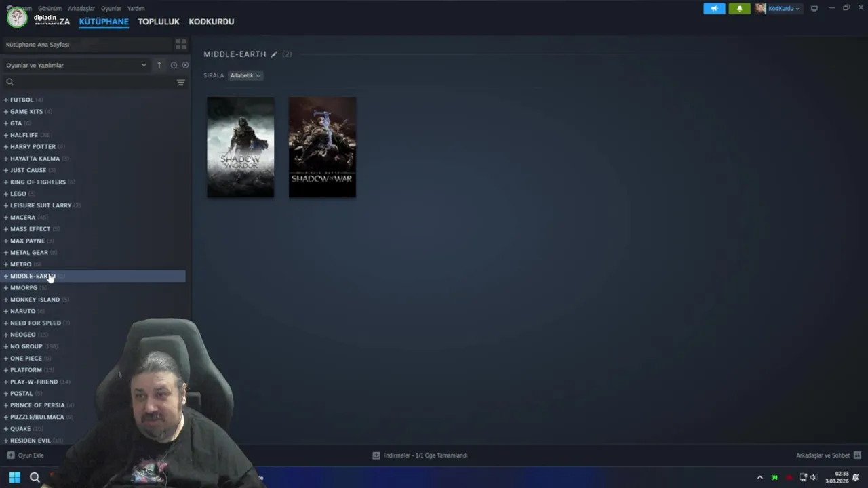Switch to Big Picture mode icon
The image size is (868, 488).
pos(814,9)
